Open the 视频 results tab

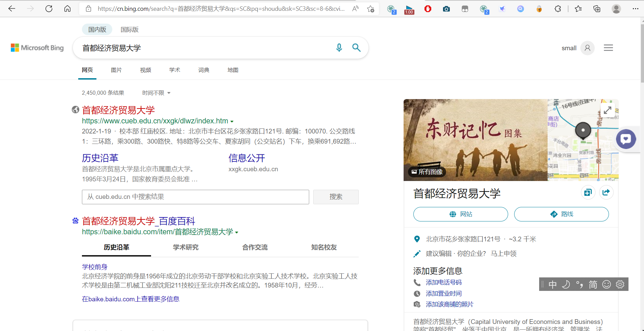pos(146,70)
